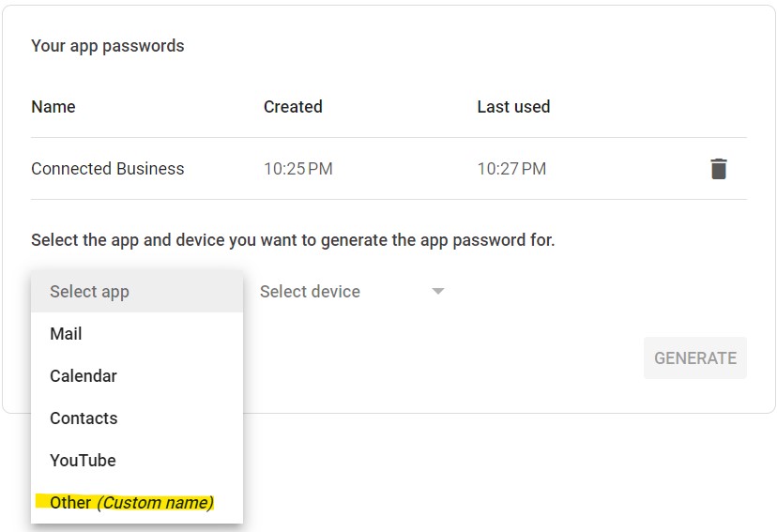Image resolution: width=777 pixels, height=532 pixels.
Task: Click the Last used column header
Action: point(513,107)
